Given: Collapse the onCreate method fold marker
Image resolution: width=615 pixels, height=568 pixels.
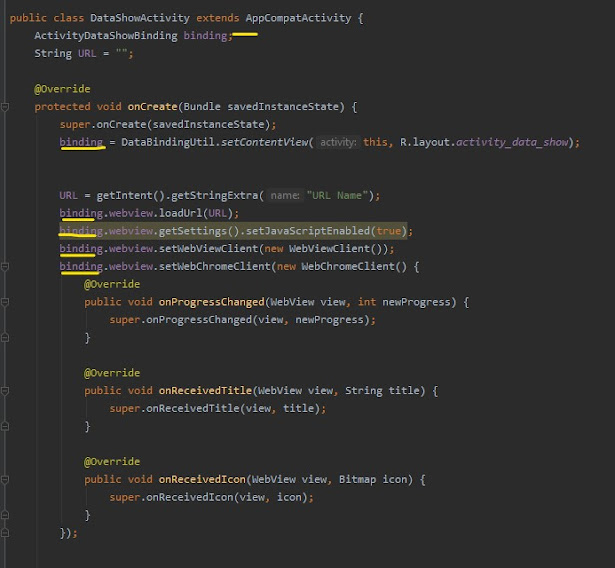Looking at the screenshot, I should [6, 106].
